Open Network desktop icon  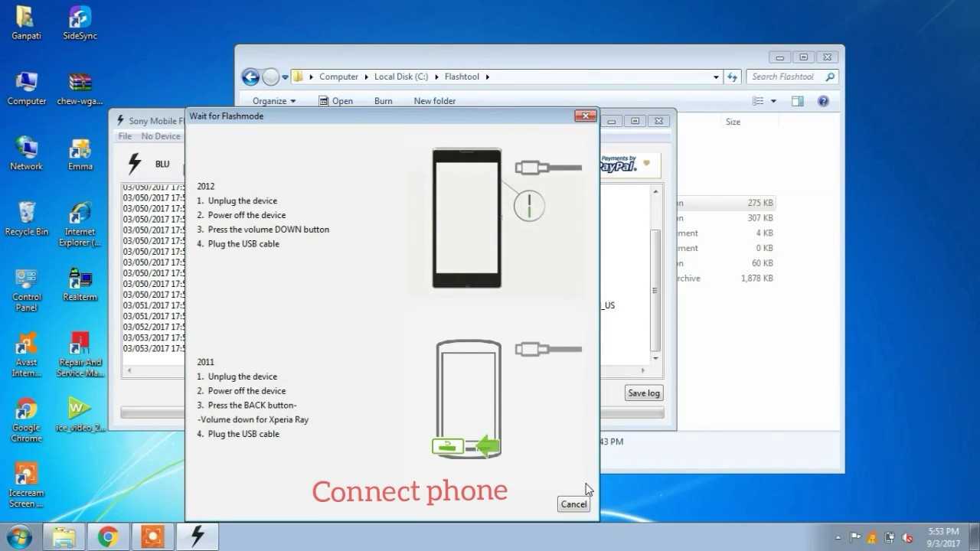[x=26, y=154]
